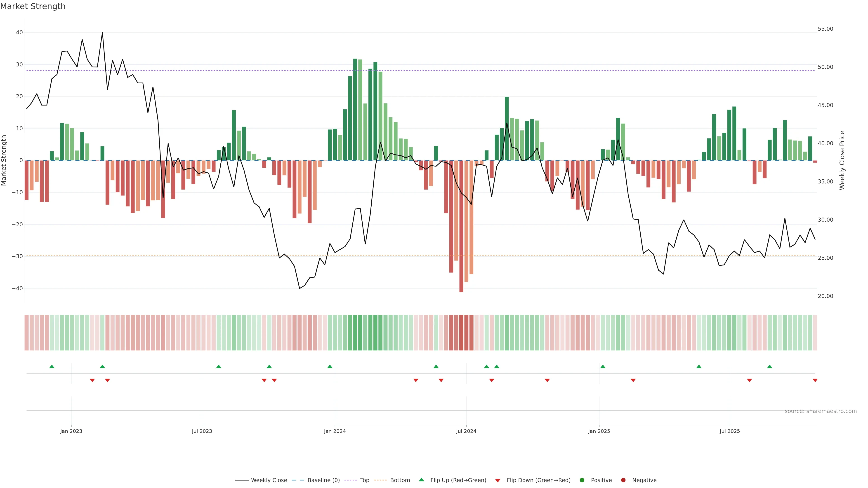Click the Weekly Close Price axis title
868x488 pixels.
(x=842, y=160)
